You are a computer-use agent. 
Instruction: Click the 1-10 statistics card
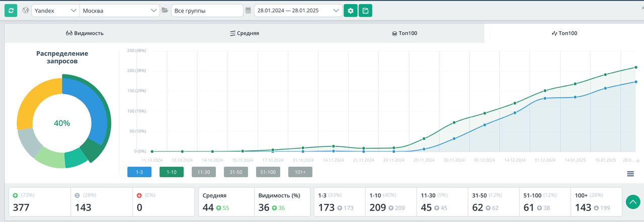coord(391,202)
